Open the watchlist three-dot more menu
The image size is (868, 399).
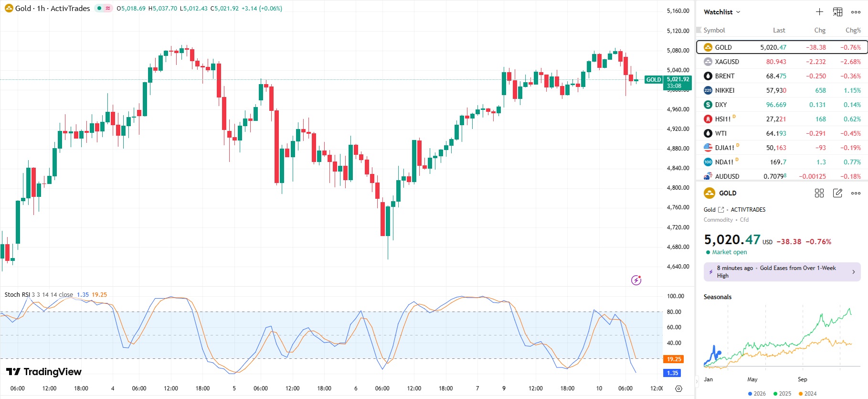click(x=856, y=12)
